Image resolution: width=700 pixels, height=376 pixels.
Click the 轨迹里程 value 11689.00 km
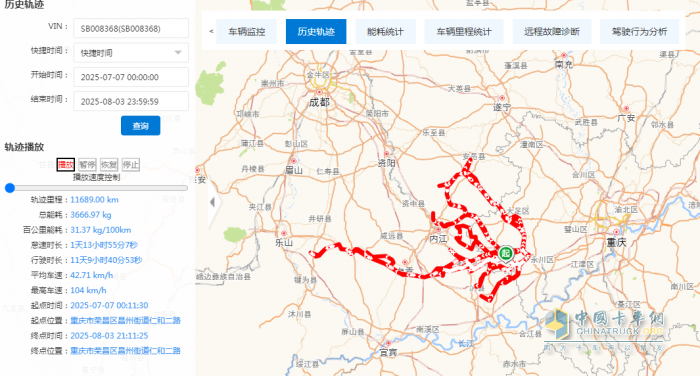pyautogui.click(x=95, y=200)
